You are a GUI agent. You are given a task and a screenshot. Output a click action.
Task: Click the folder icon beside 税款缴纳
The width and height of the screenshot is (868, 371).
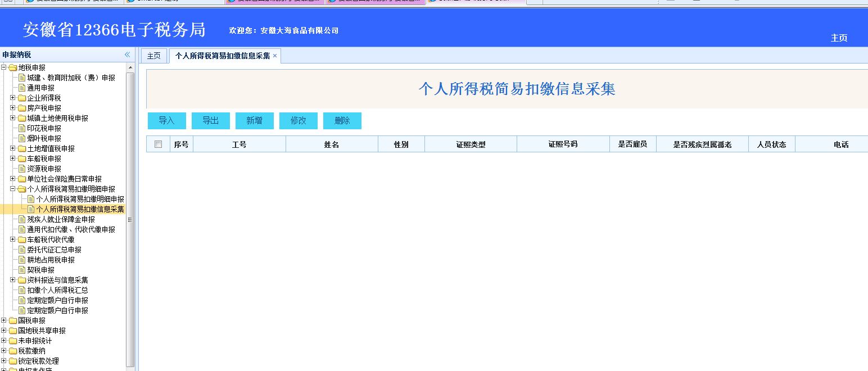tap(13, 351)
